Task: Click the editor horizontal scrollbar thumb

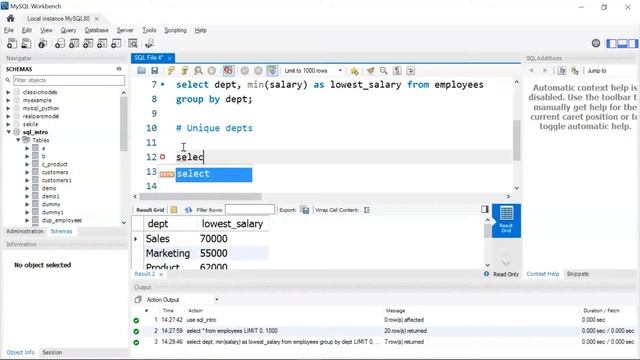Action: click(x=200, y=196)
